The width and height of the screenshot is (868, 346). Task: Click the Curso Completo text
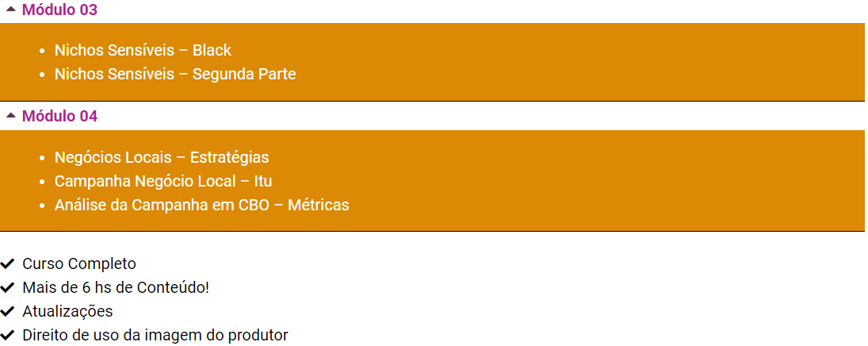coord(79,263)
